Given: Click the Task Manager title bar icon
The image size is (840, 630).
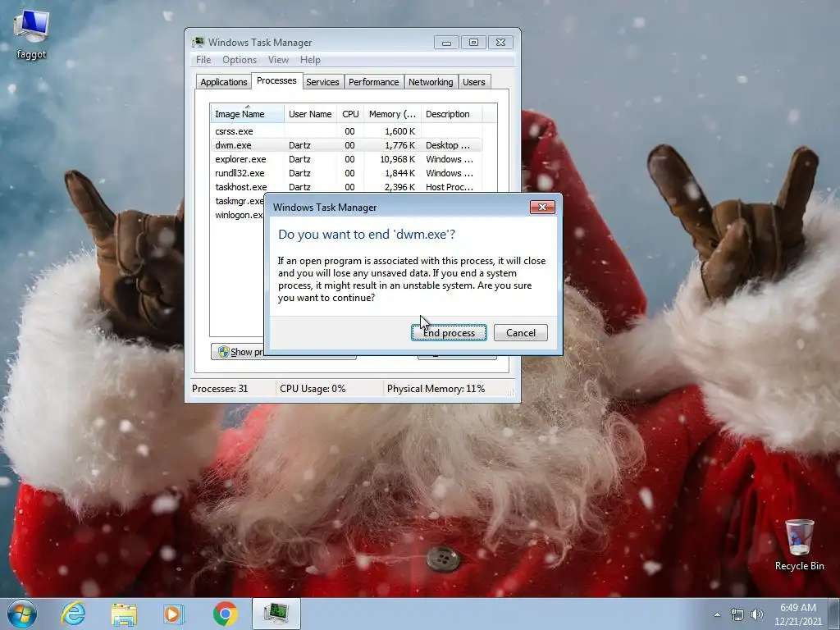Looking at the screenshot, I should coord(199,43).
